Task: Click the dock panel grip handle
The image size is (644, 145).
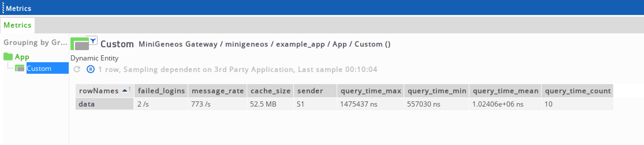Action: point(3,8)
